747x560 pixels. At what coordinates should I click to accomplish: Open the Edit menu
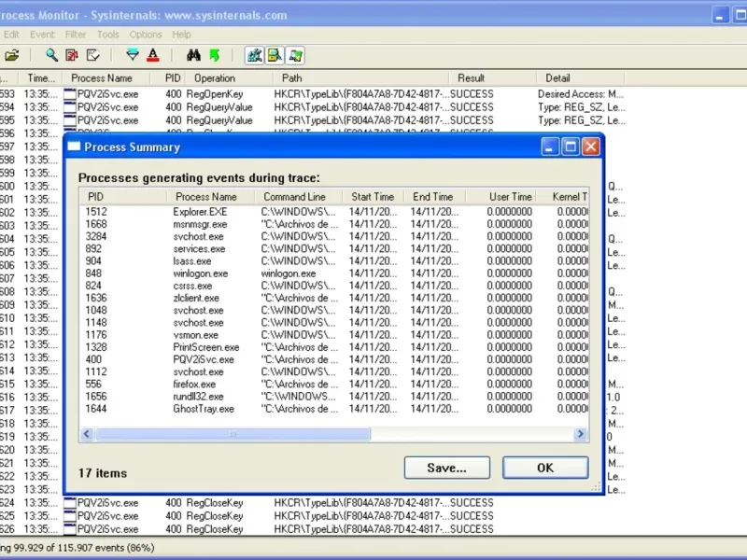click(11, 35)
